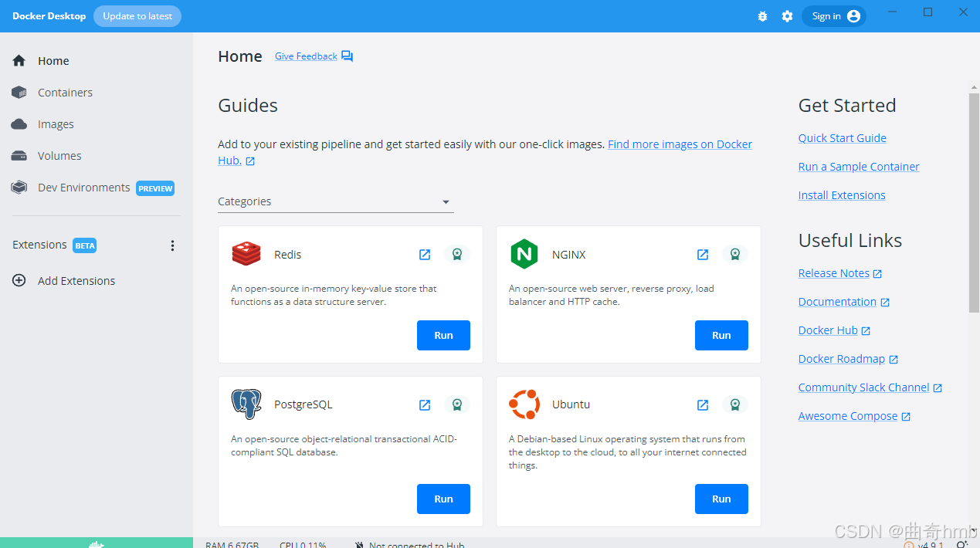Open the Extensions three-dot menu
This screenshot has height=548, width=980.
172,245
